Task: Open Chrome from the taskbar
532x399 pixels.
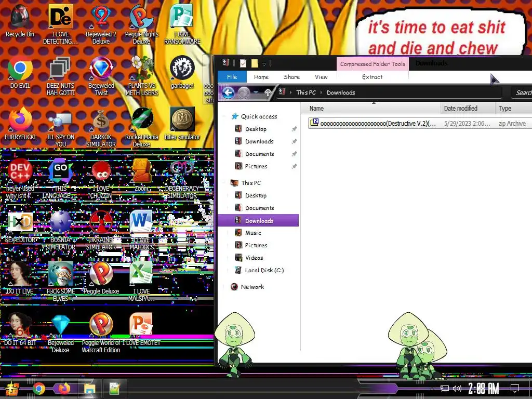Action: (38, 389)
